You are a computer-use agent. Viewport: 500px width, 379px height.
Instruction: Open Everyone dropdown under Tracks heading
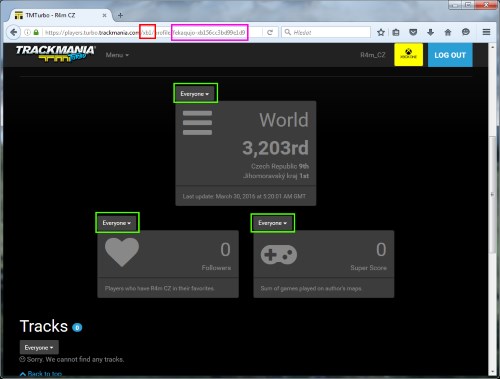pyautogui.click(x=39, y=347)
